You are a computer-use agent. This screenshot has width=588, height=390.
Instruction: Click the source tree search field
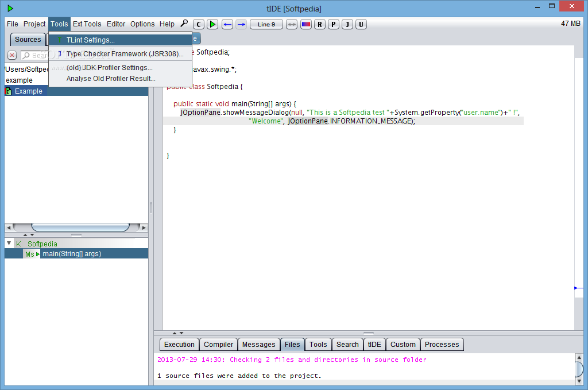35,56
